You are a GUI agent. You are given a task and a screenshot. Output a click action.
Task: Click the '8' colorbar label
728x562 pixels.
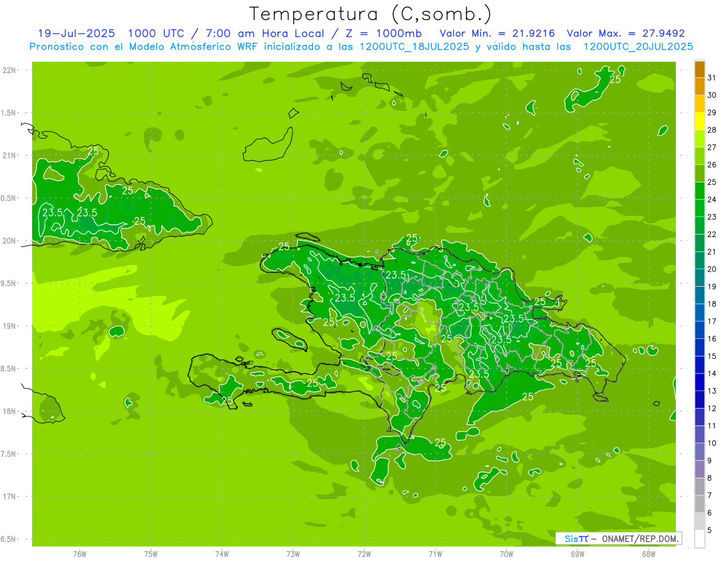(x=710, y=478)
